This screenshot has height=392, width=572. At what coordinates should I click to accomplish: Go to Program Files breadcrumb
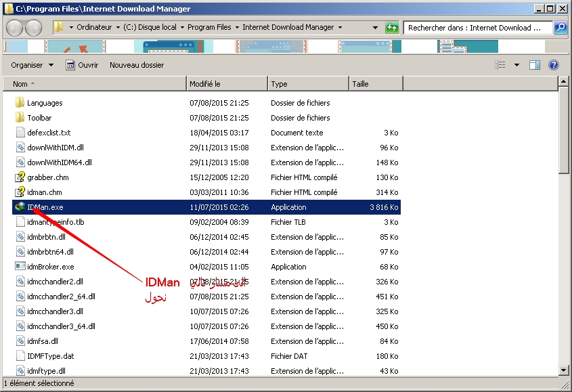coord(209,27)
